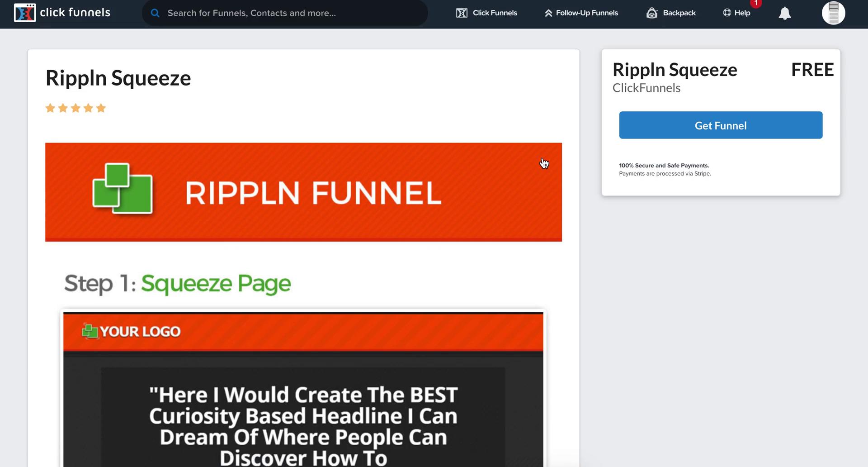Click the Follow-Up Funnels arrow icon
This screenshot has height=467, width=868.
tap(548, 13)
